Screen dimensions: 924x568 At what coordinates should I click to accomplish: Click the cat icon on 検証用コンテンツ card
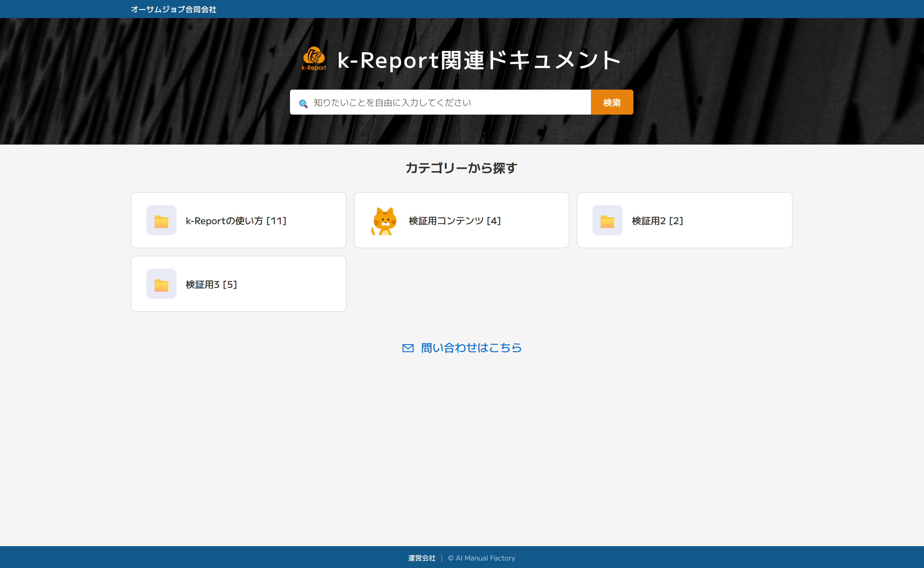pos(384,220)
